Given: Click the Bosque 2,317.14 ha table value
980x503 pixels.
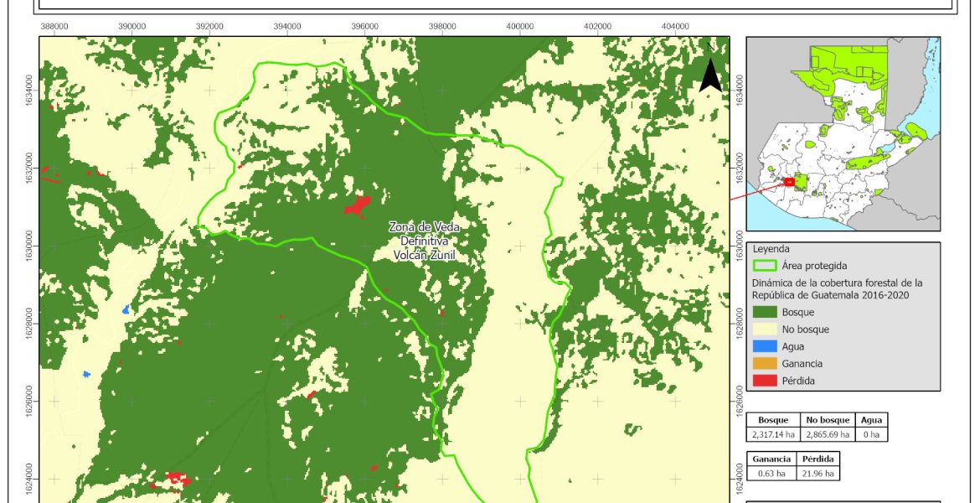Looking at the screenshot, I should click(x=773, y=434).
